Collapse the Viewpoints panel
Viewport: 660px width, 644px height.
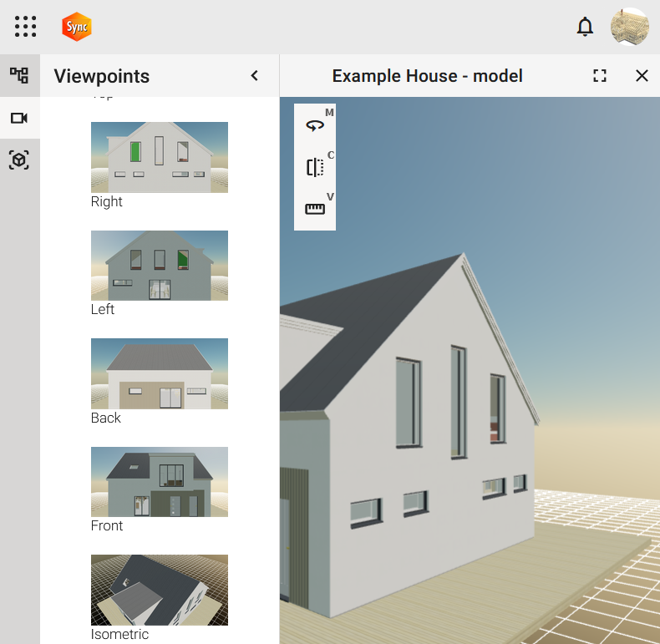[x=255, y=76]
